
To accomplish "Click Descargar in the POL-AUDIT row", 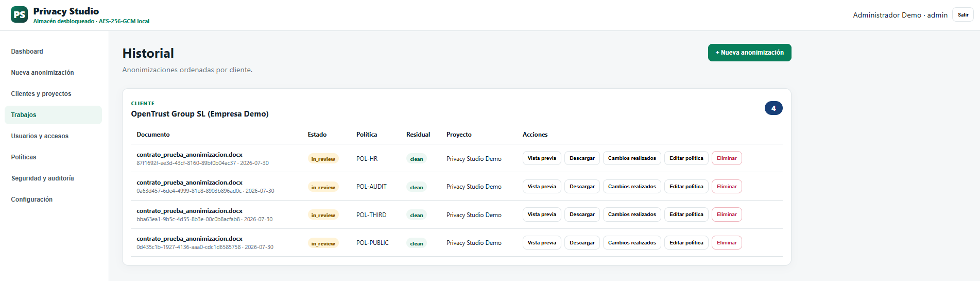I will tap(582, 187).
